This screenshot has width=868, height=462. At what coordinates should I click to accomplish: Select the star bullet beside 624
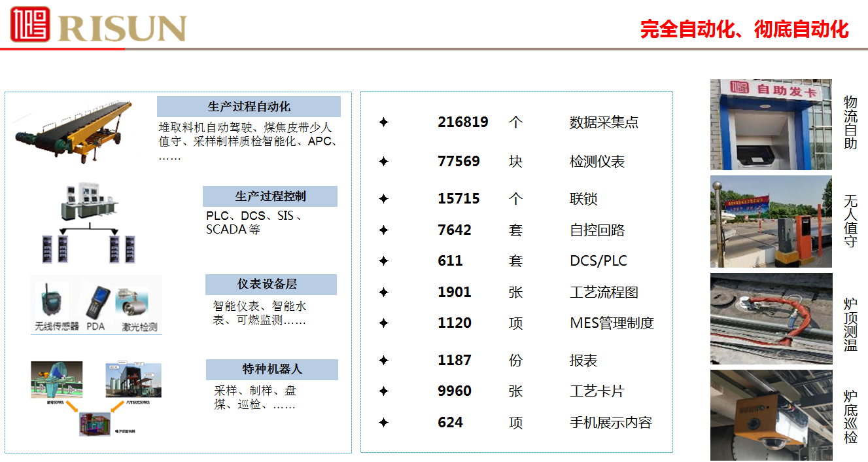384,423
